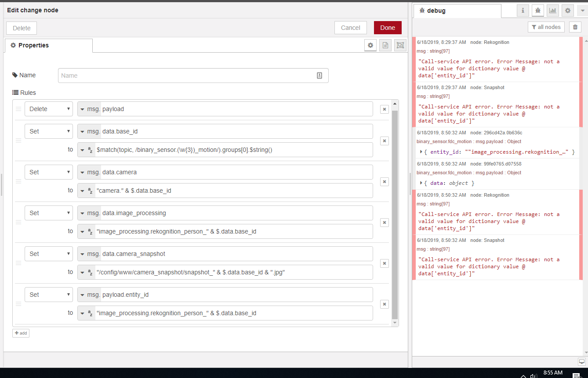Open node settings gear icon in Properties
588x378 pixels.
[370, 45]
